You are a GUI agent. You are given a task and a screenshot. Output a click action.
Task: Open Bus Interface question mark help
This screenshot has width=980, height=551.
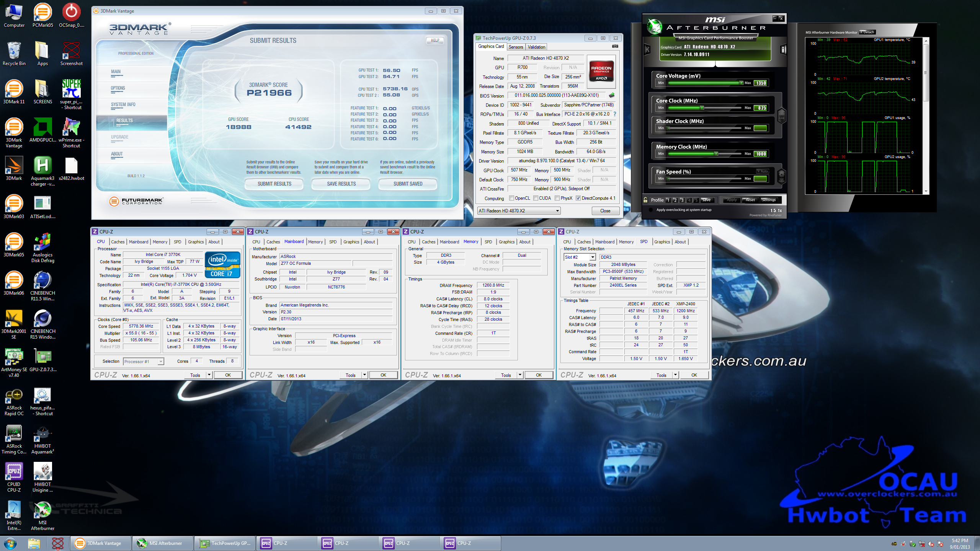pos(615,114)
